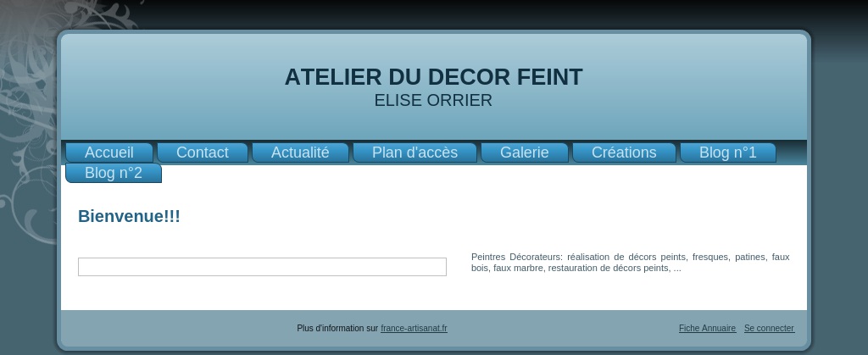Image resolution: width=868 pixels, height=355 pixels.
Task: Click the Peintres Décorateurs description paragraph
Action: pyautogui.click(x=630, y=263)
